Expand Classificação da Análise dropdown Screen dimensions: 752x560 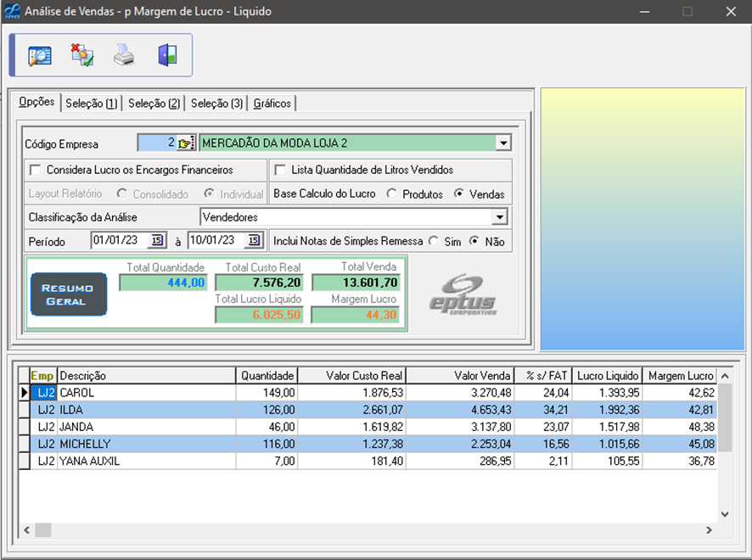point(500,218)
